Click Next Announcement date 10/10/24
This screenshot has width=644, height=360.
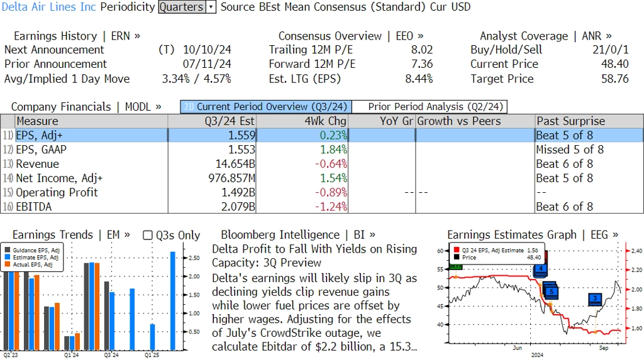click(207, 50)
